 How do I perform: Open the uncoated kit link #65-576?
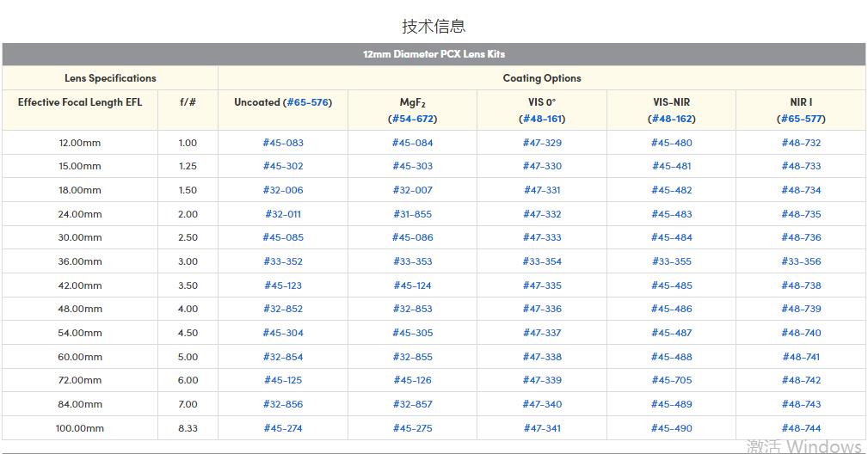(x=308, y=102)
